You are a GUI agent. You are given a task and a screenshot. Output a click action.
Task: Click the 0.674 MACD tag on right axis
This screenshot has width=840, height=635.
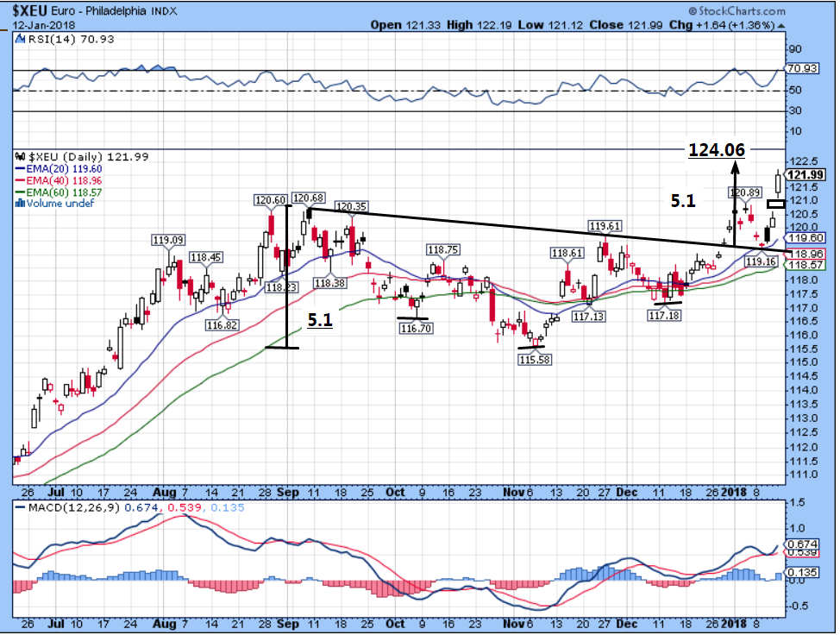click(803, 544)
